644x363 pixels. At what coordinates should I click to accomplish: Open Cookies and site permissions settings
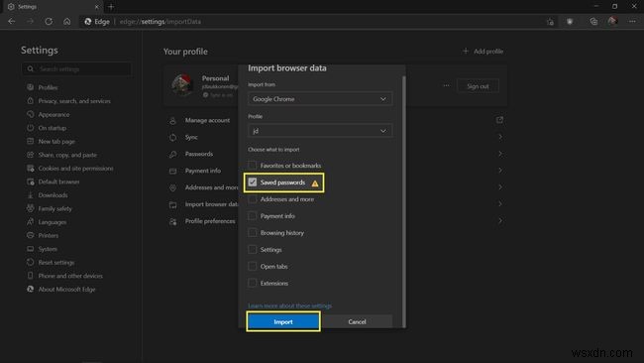coord(75,169)
